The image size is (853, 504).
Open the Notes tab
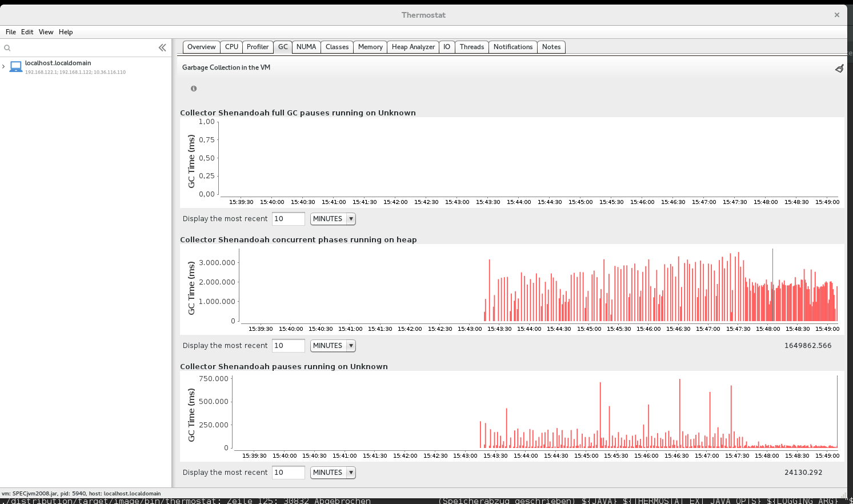coord(551,47)
